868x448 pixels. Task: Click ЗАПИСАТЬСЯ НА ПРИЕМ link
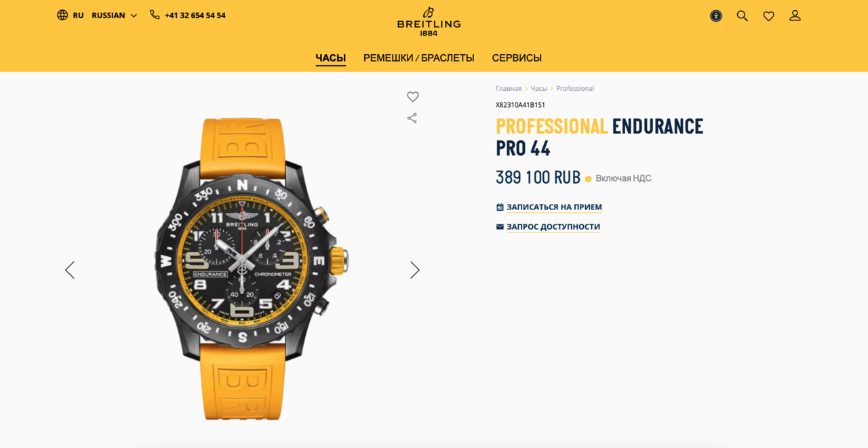(554, 207)
